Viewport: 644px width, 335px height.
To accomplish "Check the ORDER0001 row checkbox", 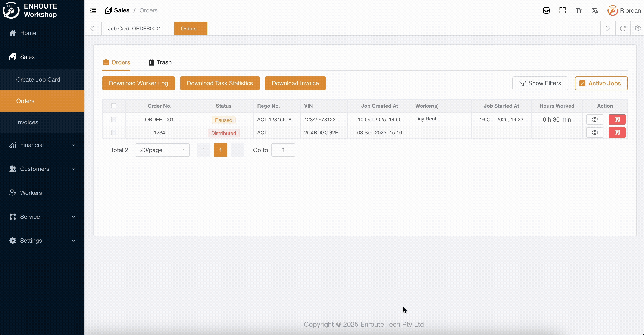I will tap(114, 119).
